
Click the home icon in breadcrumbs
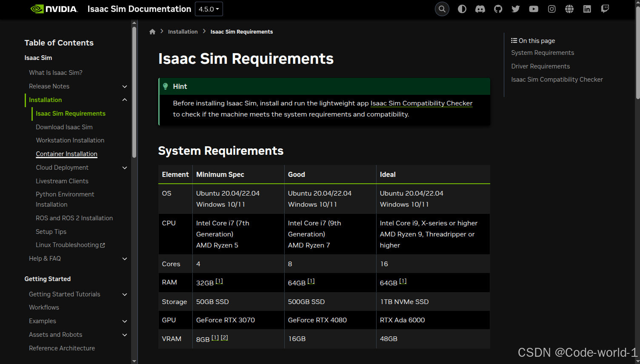[152, 31]
